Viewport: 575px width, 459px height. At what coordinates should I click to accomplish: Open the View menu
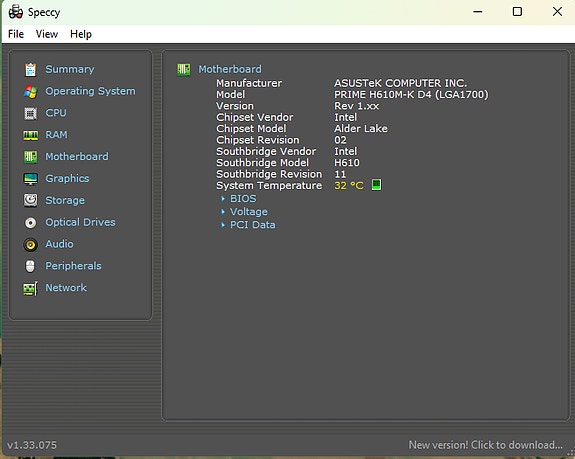point(47,34)
